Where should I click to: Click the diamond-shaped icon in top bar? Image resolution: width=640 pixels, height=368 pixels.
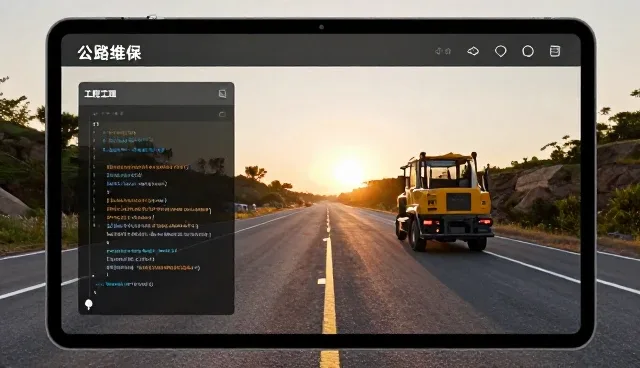point(473,51)
